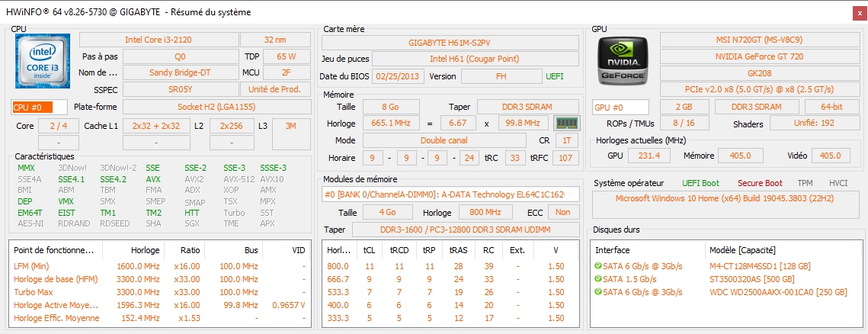Click the NVIDIA GeForce logo
The width and height of the screenshot is (868, 334).
[624, 59]
